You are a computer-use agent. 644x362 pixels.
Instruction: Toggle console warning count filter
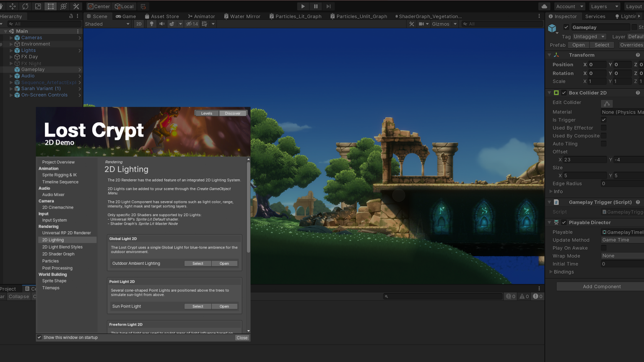pyautogui.click(x=524, y=296)
